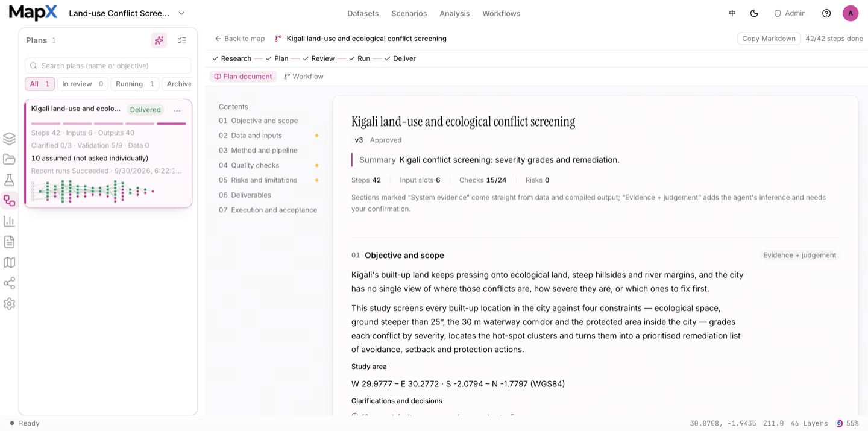
Task: Filter plans by Running
Action: pos(135,84)
